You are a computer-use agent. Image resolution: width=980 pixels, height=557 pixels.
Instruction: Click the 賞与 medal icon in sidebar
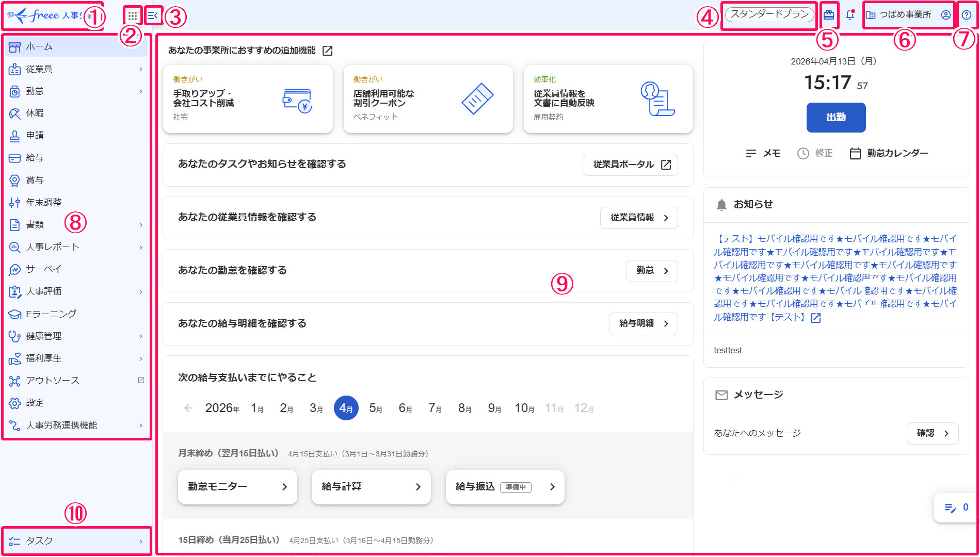tap(15, 180)
